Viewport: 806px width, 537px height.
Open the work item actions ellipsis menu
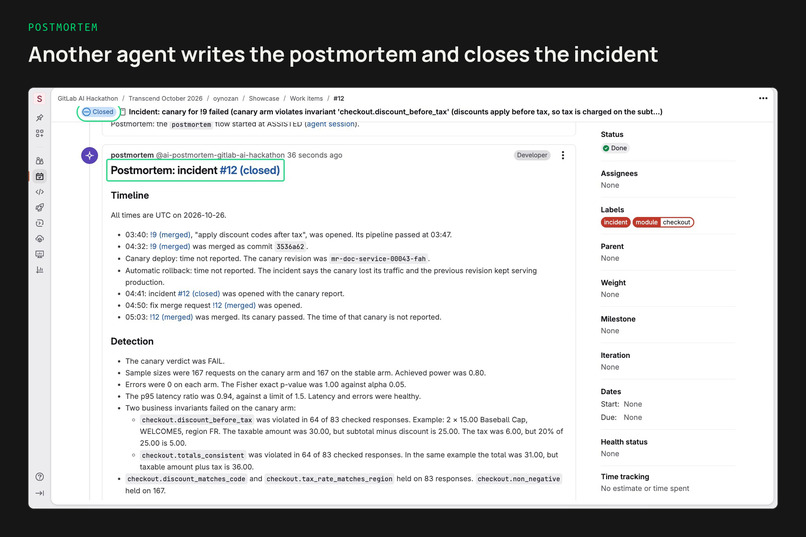(x=763, y=98)
